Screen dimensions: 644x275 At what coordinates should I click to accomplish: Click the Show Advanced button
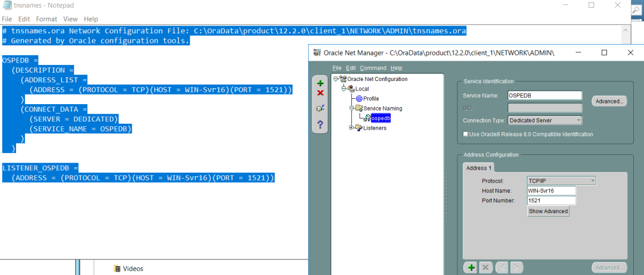click(549, 211)
